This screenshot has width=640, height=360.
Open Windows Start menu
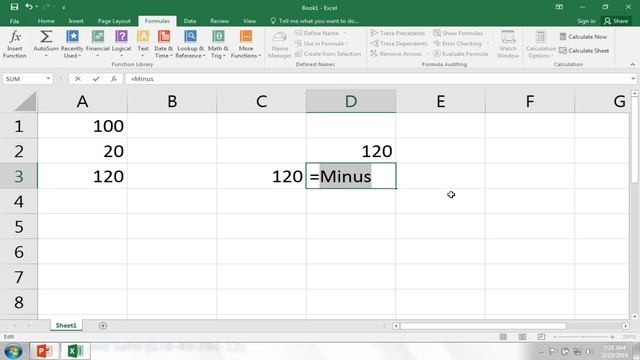tap(13, 351)
